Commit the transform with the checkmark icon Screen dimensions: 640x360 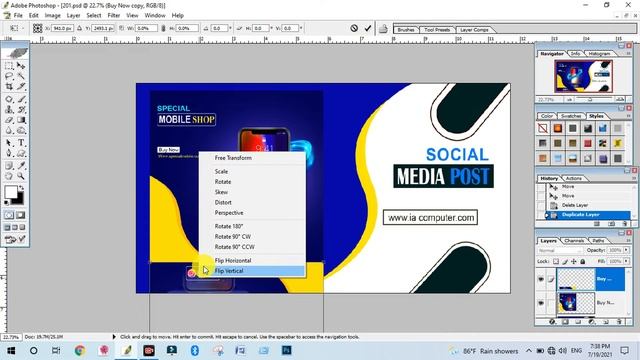coord(368,28)
